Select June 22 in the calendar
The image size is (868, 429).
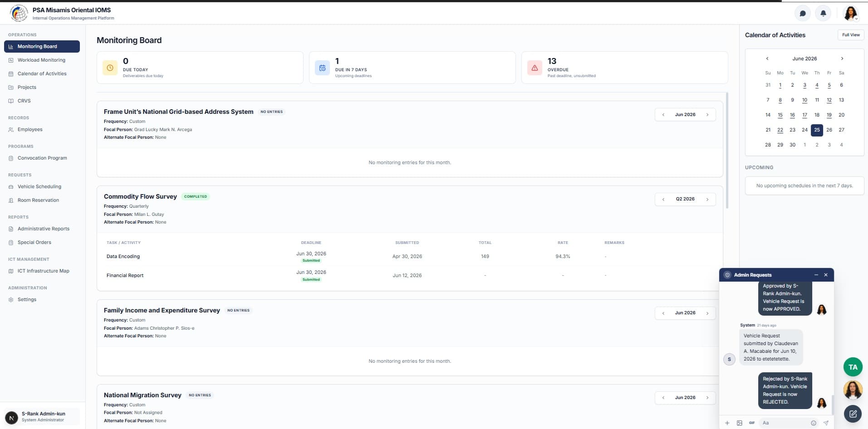[x=780, y=130]
